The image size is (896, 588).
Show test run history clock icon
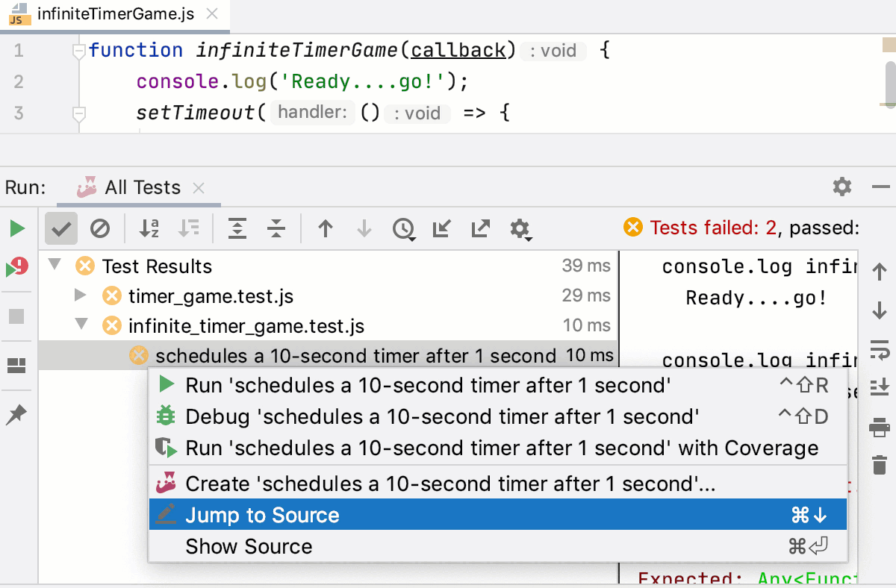point(404,229)
